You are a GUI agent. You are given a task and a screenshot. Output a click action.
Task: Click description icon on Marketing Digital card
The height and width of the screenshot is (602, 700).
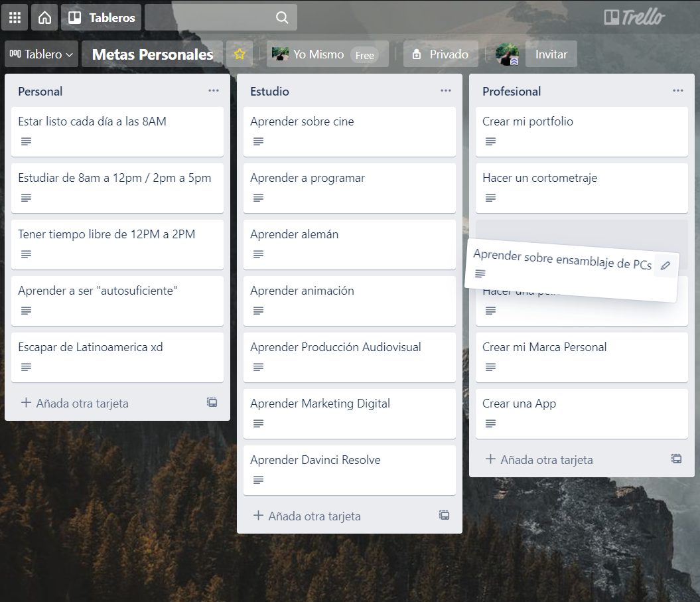(259, 423)
